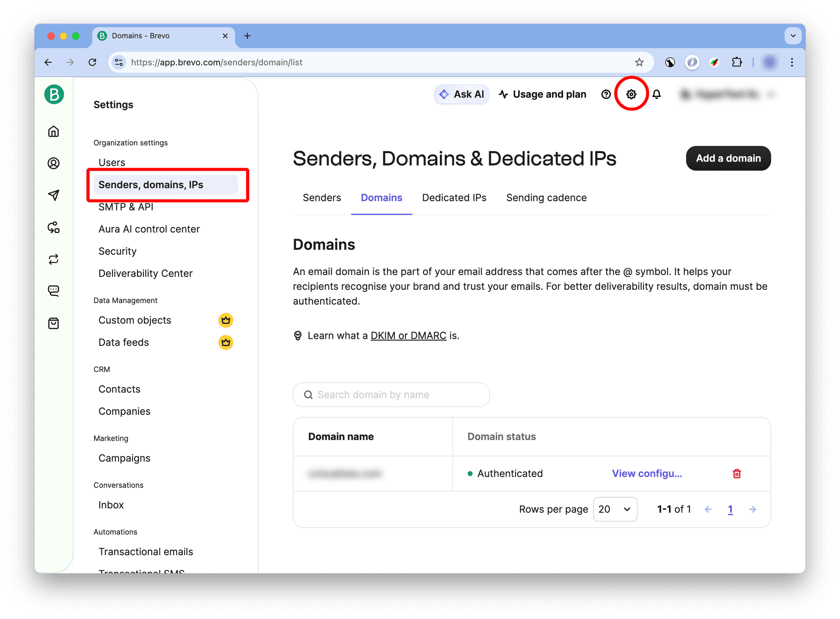Click the notifications bell icon

pos(656,94)
